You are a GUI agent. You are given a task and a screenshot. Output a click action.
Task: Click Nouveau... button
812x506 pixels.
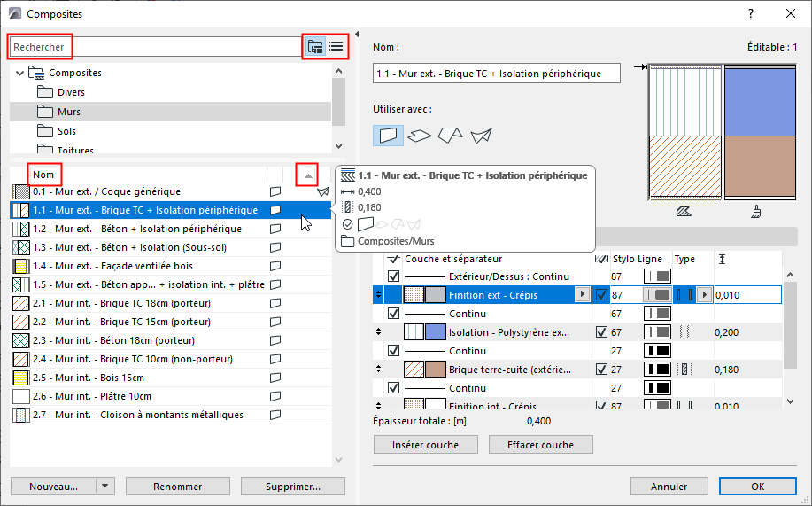(53, 487)
